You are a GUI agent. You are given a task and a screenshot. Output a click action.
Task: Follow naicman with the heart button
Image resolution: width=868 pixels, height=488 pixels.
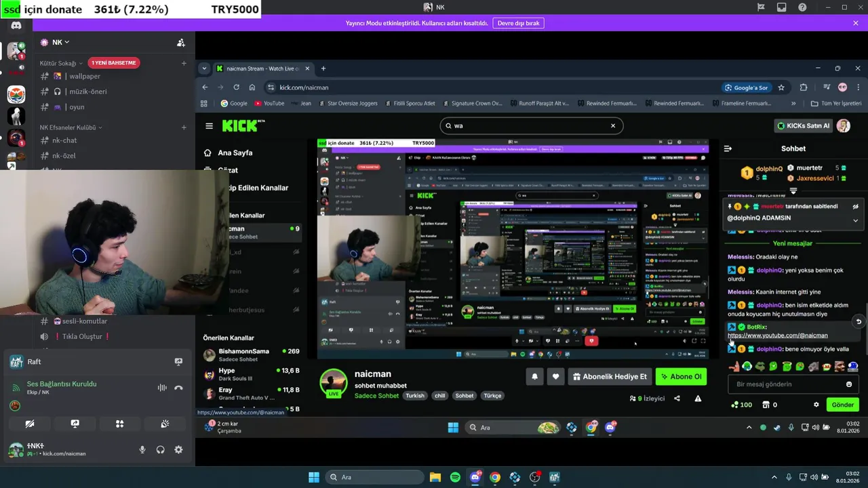point(555,377)
